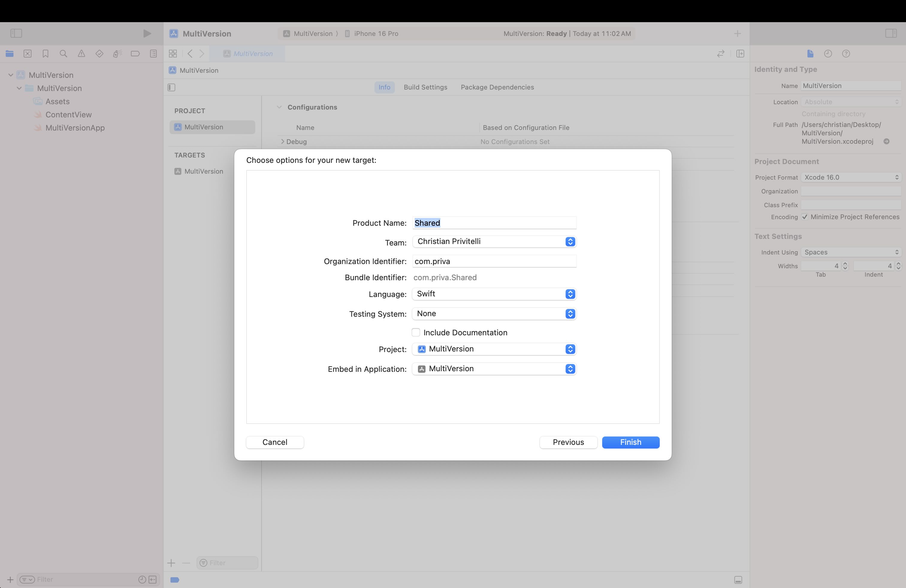
Task: Open the Breakpoint navigator icon
Action: point(135,54)
